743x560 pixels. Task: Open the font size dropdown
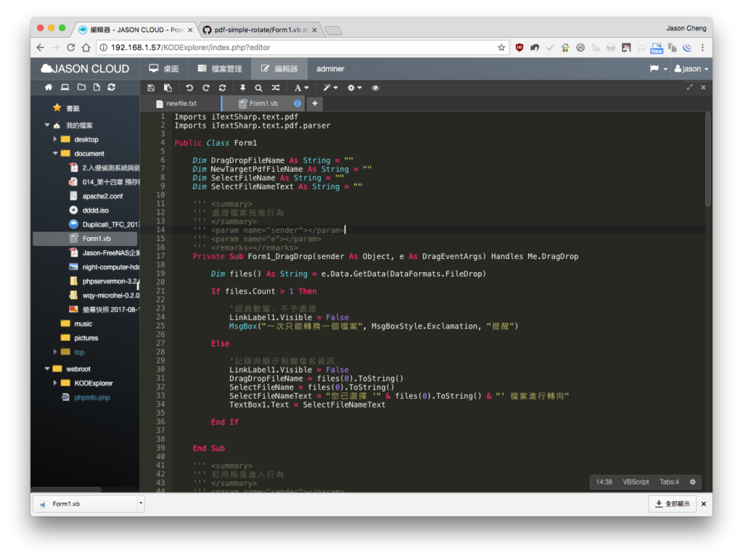301,88
